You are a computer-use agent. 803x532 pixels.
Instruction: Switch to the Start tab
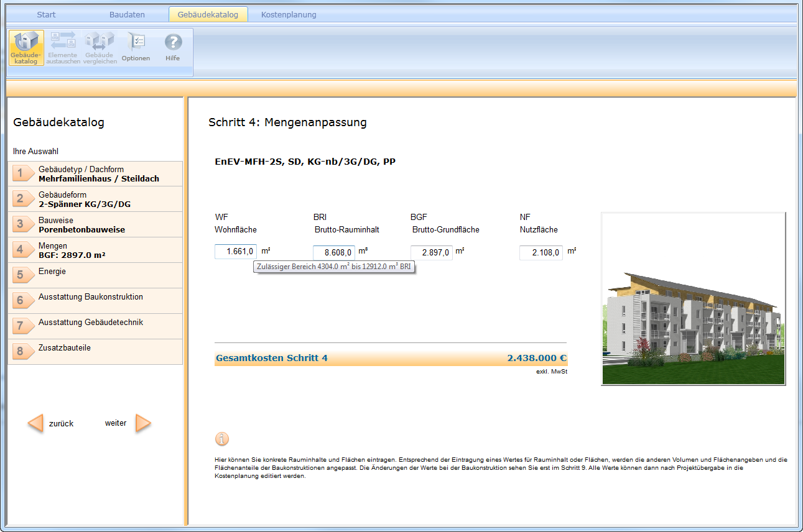pyautogui.click(x=46, y=14)
